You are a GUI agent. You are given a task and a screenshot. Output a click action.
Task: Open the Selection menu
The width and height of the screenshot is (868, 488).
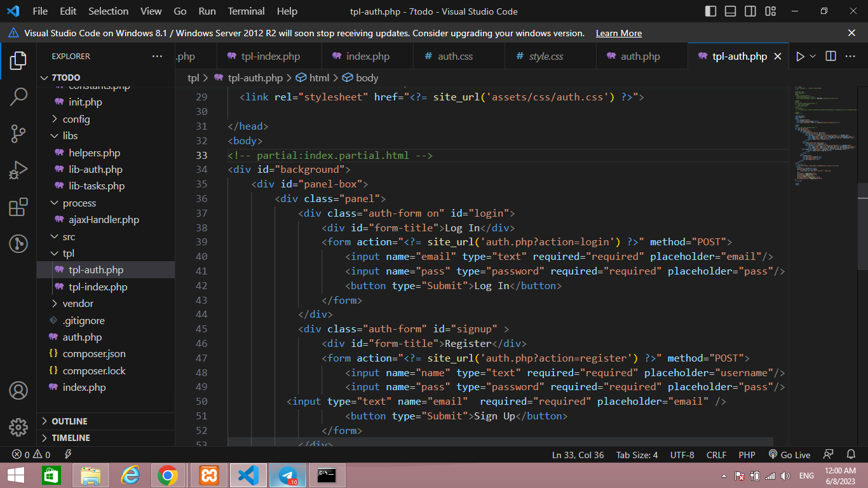tap(108, 11)
